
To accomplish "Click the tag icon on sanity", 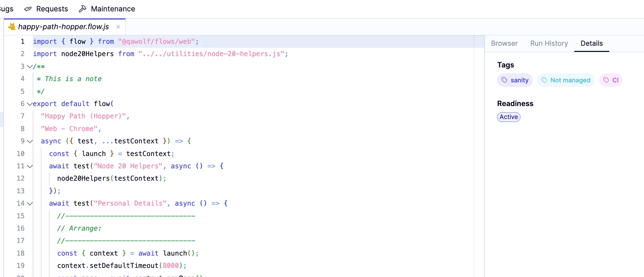I will point(505,80).
